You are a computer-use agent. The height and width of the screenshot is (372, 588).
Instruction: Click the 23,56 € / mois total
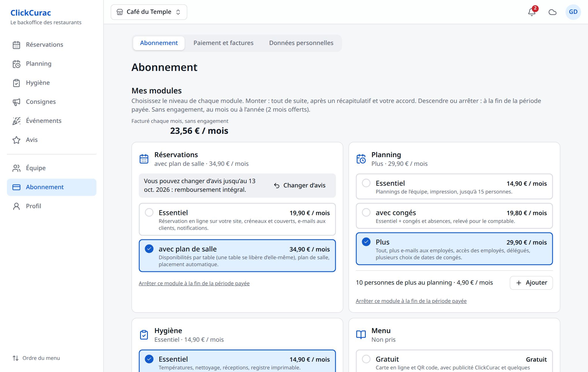coord(199,131)
